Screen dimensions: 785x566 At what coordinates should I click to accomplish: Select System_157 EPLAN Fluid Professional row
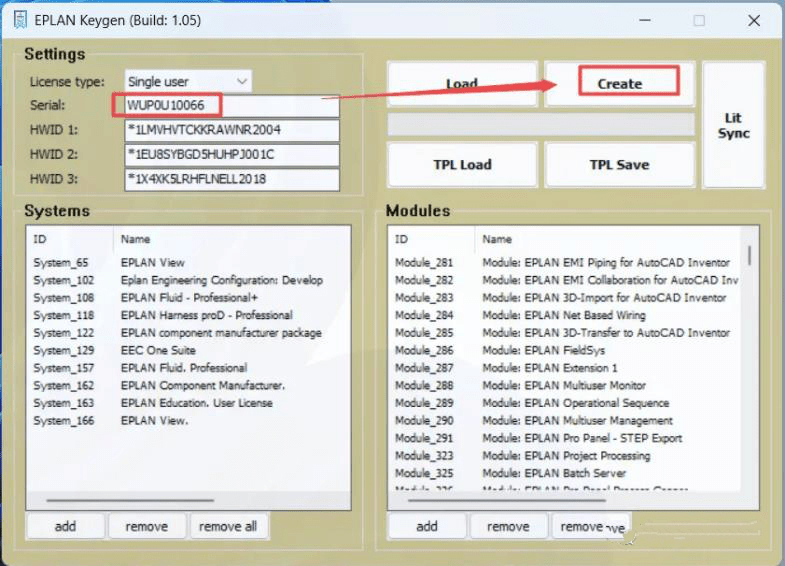click(x=188, y=368)
